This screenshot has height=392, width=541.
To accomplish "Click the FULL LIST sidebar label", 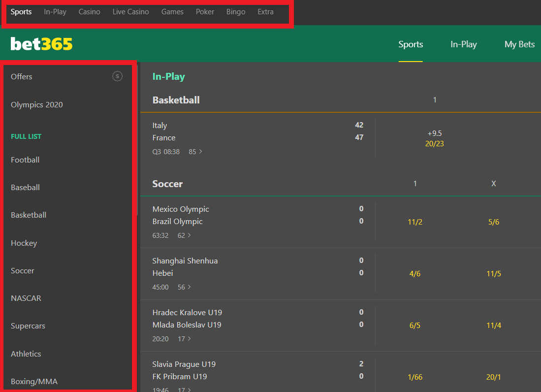I will (26, 136).
